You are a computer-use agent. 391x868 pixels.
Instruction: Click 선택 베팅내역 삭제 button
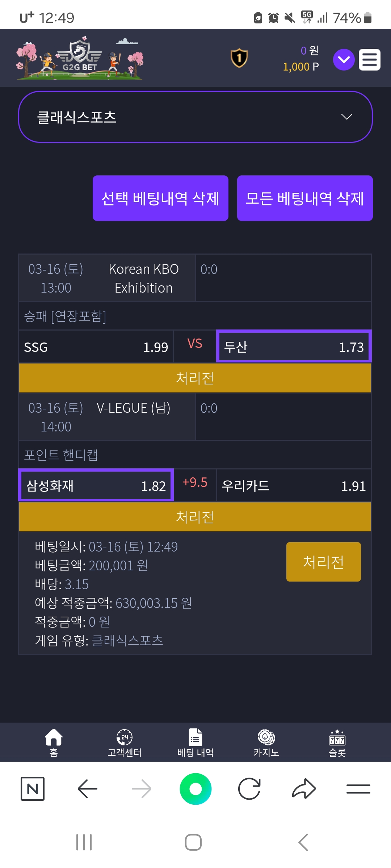(160, 198)
